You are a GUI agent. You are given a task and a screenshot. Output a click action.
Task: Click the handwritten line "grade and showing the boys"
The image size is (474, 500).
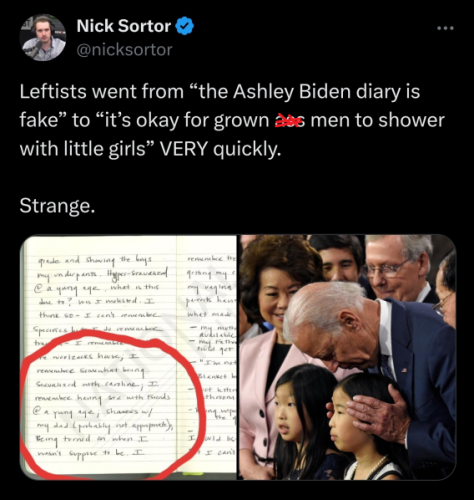click(96, 259)
